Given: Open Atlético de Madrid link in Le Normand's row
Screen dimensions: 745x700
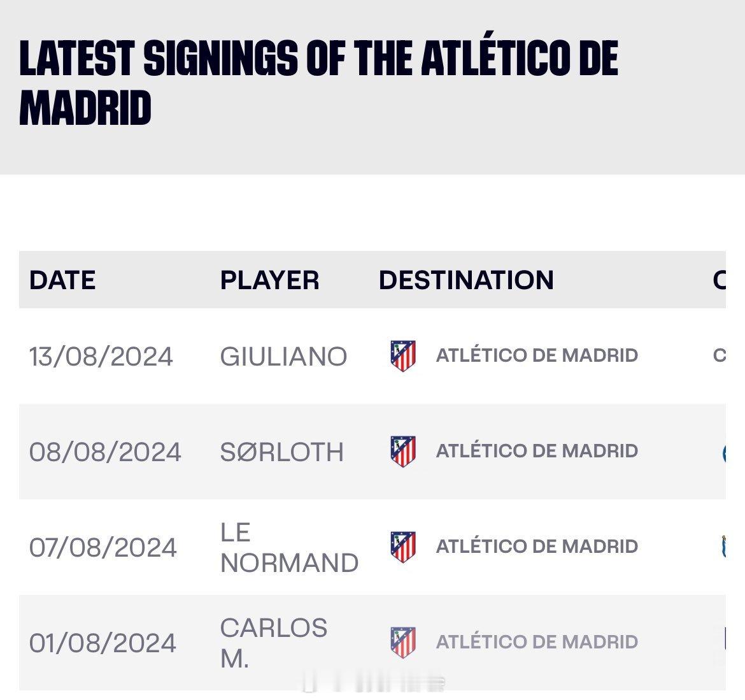Looking at the screenshot, I should click(x=537, y=546).
